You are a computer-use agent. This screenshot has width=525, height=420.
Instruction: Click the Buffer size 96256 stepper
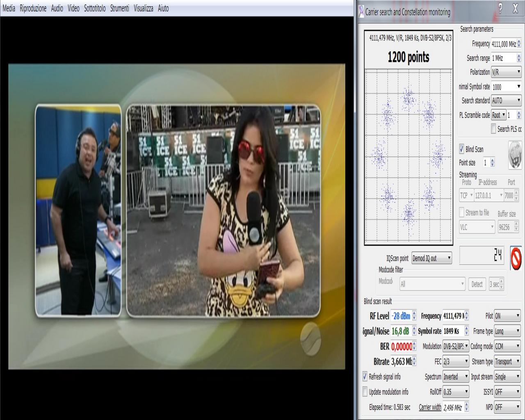click(516, 227)
